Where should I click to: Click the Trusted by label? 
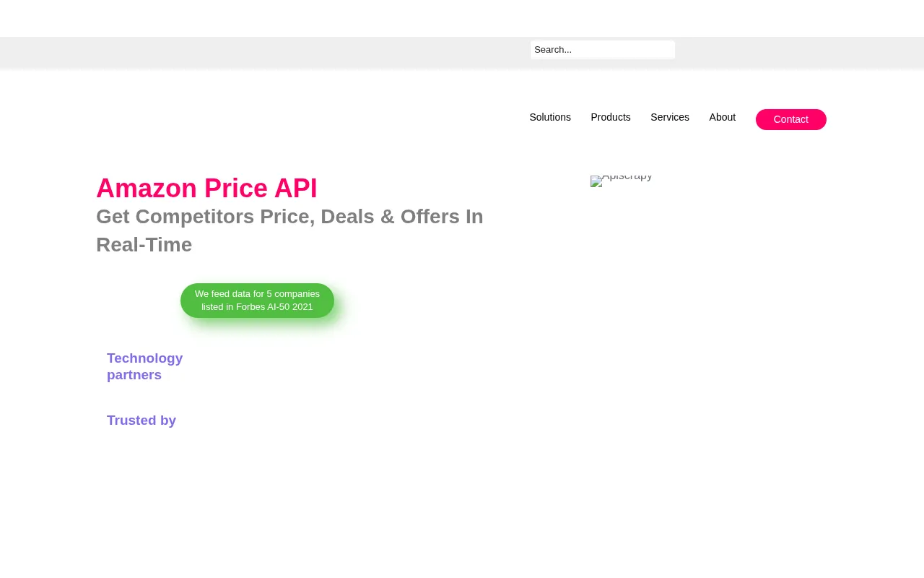coord(141,420)
